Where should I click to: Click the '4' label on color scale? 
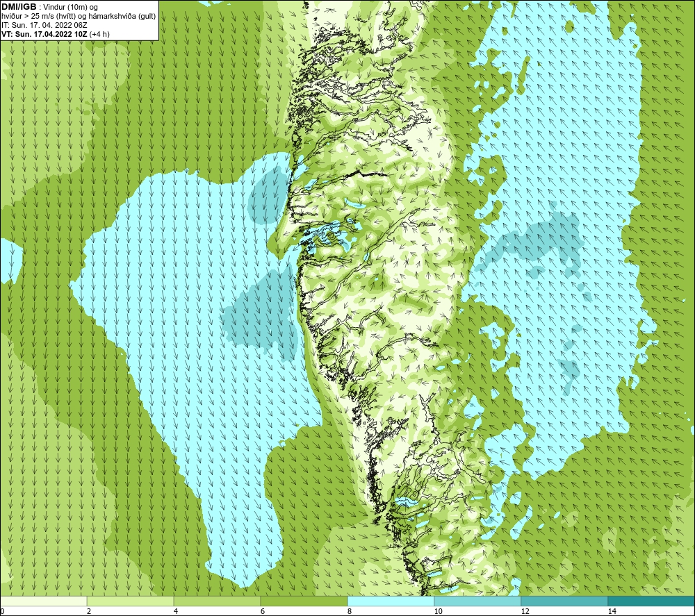coord(176,611)
